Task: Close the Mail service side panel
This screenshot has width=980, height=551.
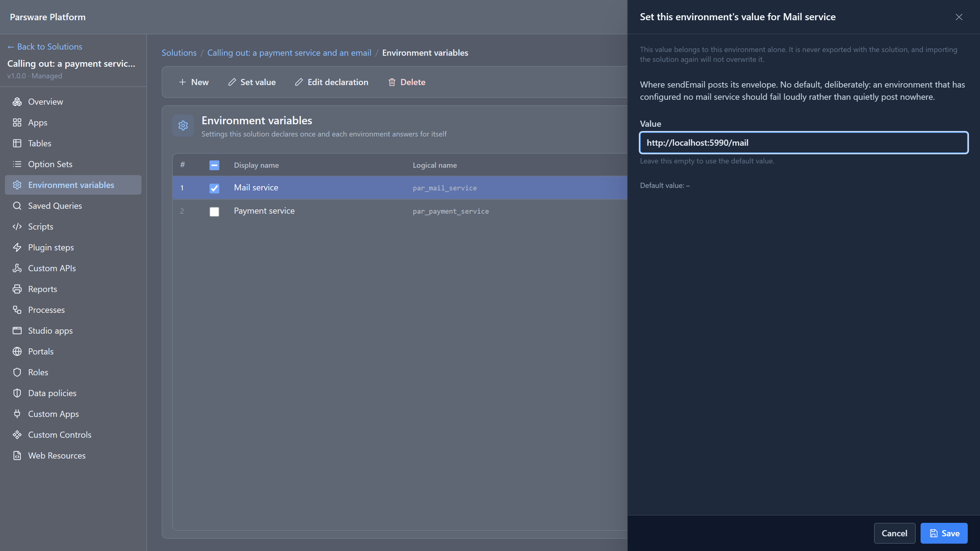Action: pyautogui.click(x=959, y=17)
